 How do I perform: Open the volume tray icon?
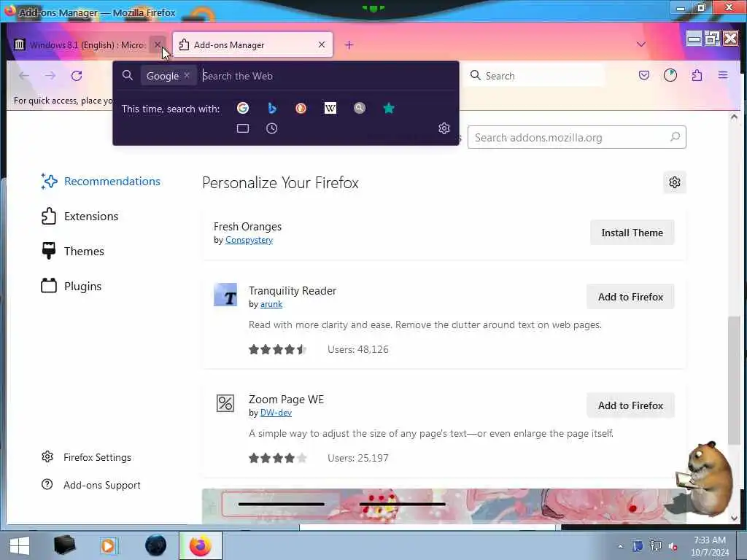[x=673, y=546]
